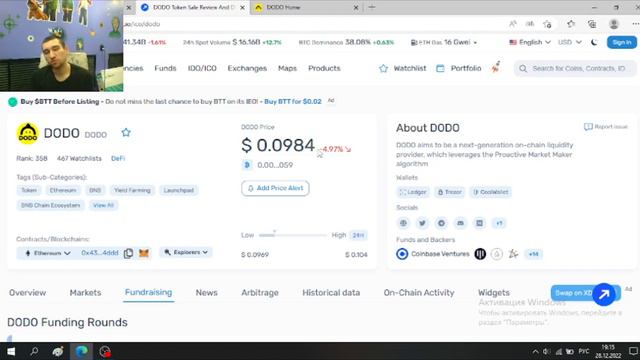Switch to the Arbitrage tab
The height and width of the screenshot is (360, 640).
click(260, 293)
